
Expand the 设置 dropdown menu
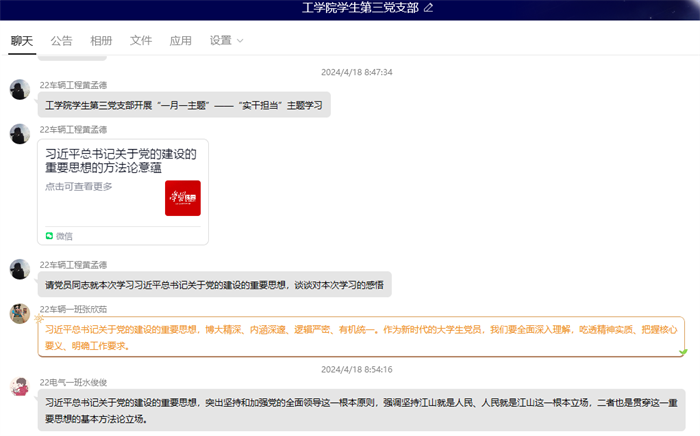click(x=226, y=41)
